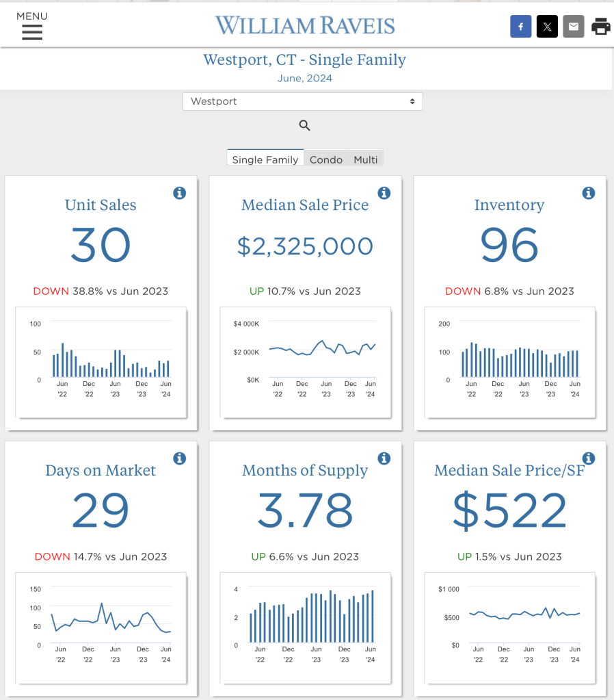
Task: Open the hamburger MENU icon
Action: pyautogui.click(x=31, y=31)
